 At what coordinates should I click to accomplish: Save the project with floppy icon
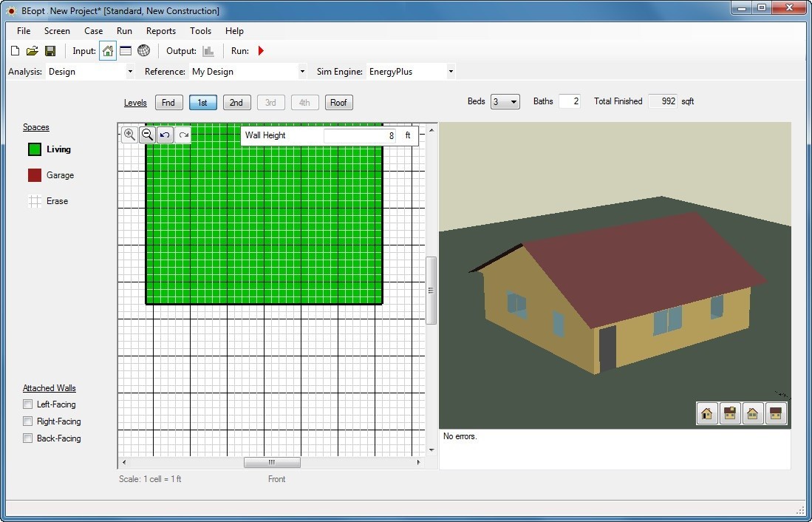coord(50,51)
